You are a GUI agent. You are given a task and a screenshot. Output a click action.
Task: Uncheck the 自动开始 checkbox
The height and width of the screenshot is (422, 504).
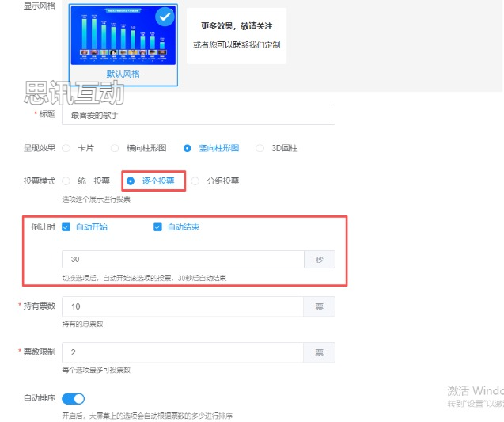pyautogui.click(x=66, y=227)
